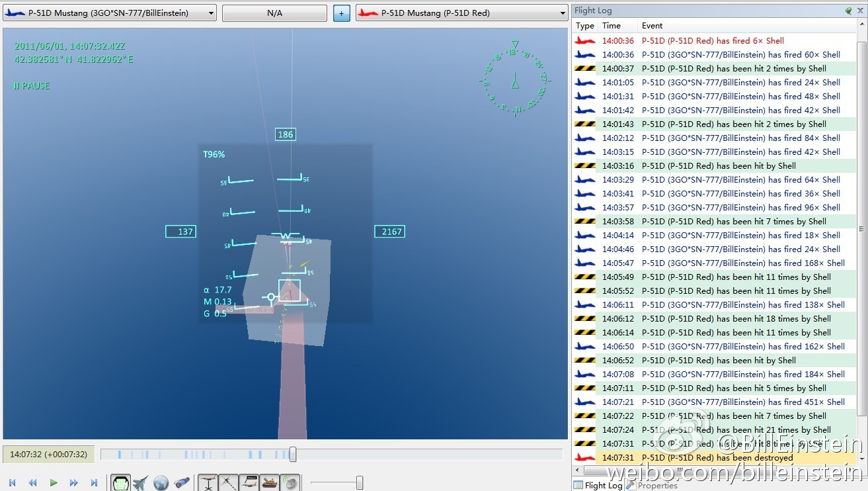Viewport: 868px width, 491px height.
Task: Select the external aircraft view icon
Action: point(140,483)
